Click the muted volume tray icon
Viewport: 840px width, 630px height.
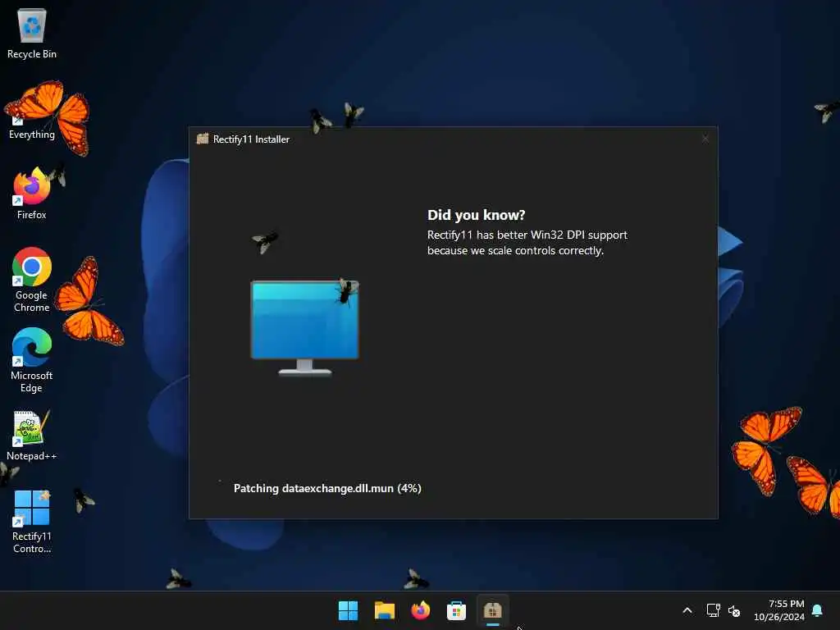point(734,610)
